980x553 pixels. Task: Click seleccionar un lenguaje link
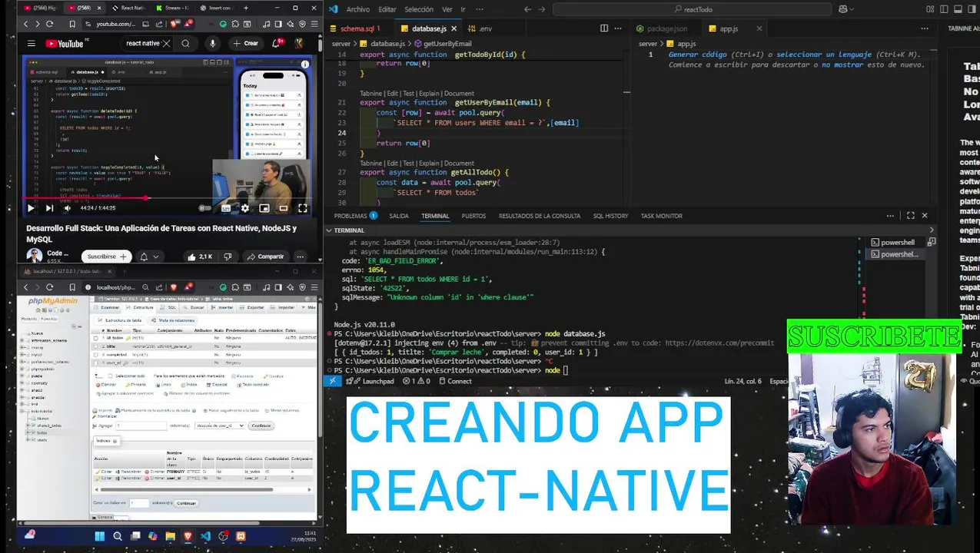[x=823, y=55]
